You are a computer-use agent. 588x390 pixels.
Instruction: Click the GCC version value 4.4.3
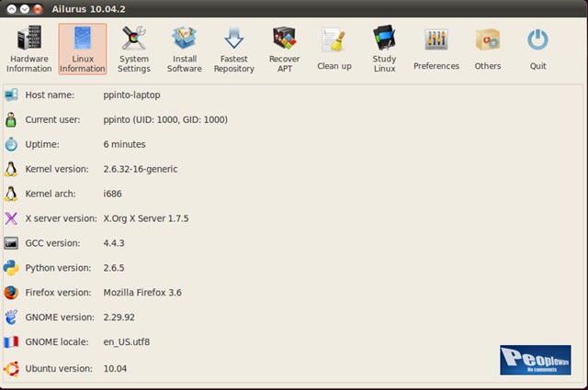pyautogui.click(x=114, y=243)
